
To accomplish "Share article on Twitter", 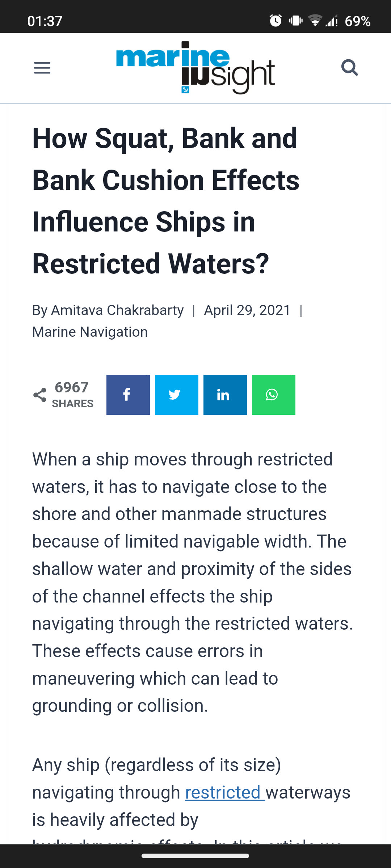I will (176, 395).
